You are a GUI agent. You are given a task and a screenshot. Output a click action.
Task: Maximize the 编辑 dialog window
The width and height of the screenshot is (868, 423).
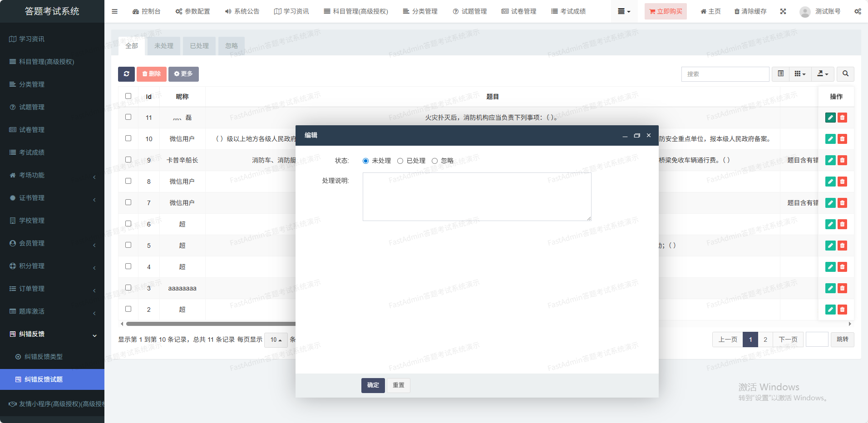[637, 135]
